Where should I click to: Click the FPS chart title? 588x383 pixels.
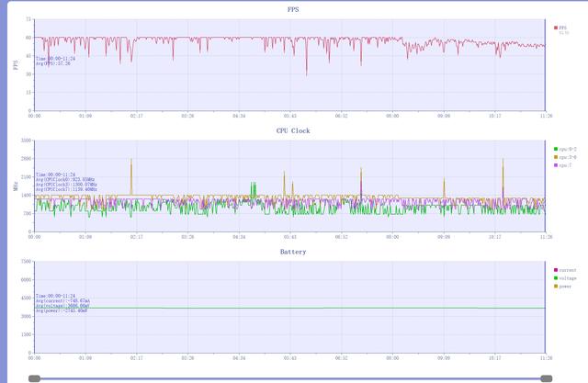pyautogui.click(x=293, y=9)
